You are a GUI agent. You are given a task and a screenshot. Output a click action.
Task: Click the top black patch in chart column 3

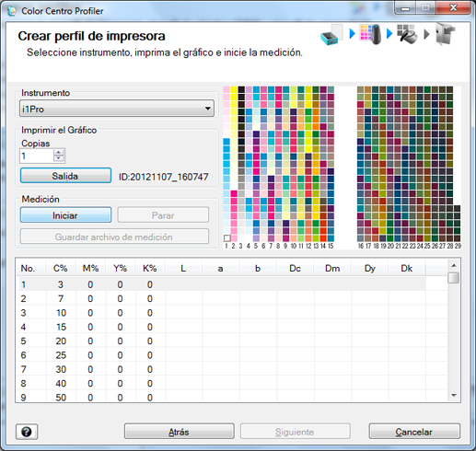point(241,90)
